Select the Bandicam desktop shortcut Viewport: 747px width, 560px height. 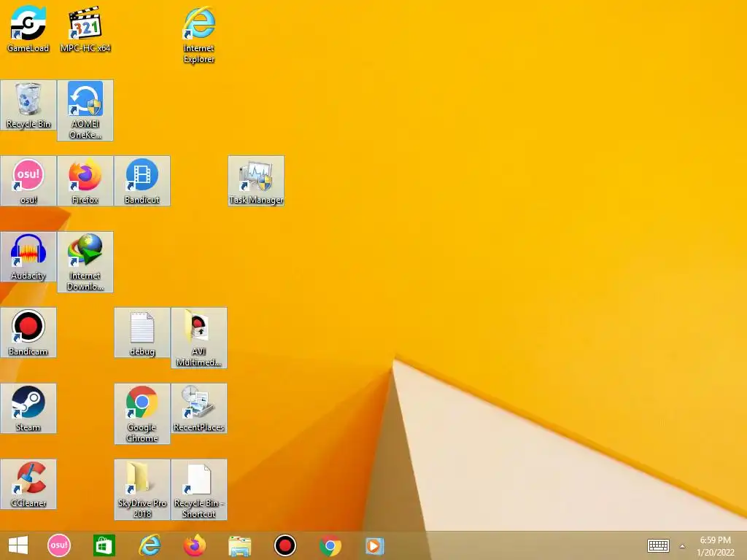pos(28,332)
